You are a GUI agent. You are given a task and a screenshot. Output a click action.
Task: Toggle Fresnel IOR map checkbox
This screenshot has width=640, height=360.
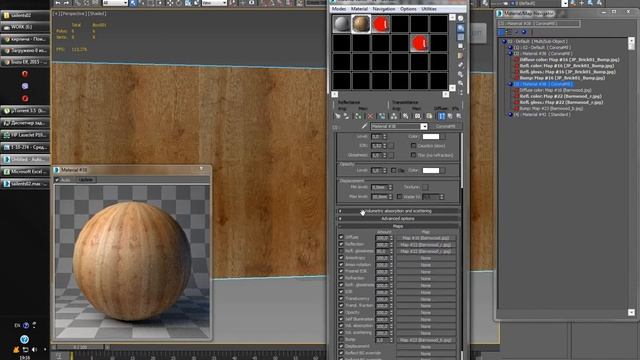[x=341, y=271]
